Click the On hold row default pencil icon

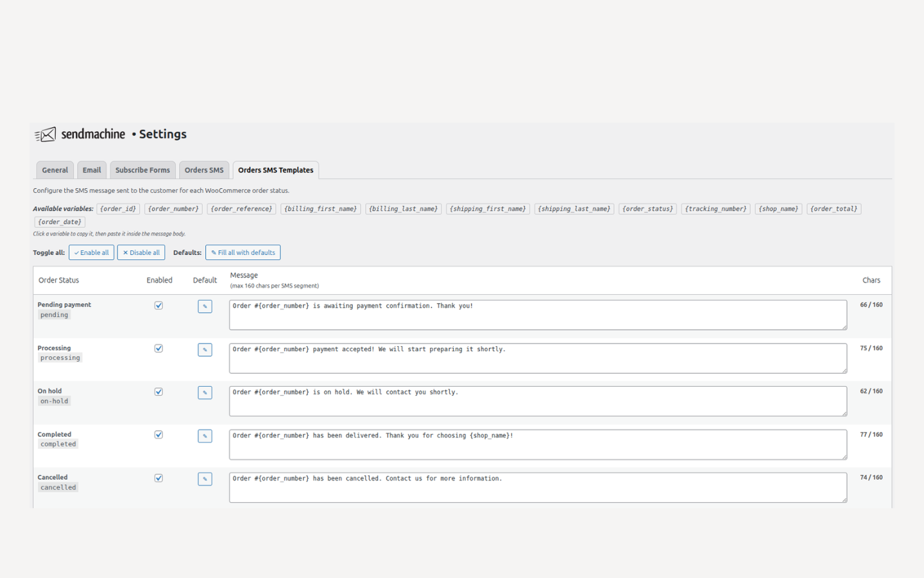[205, 392]
